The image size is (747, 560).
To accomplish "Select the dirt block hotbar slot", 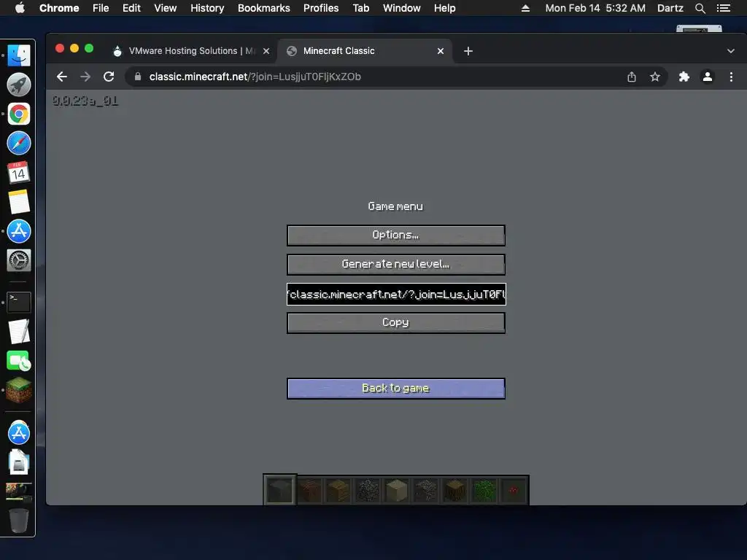I will [309, 490].
